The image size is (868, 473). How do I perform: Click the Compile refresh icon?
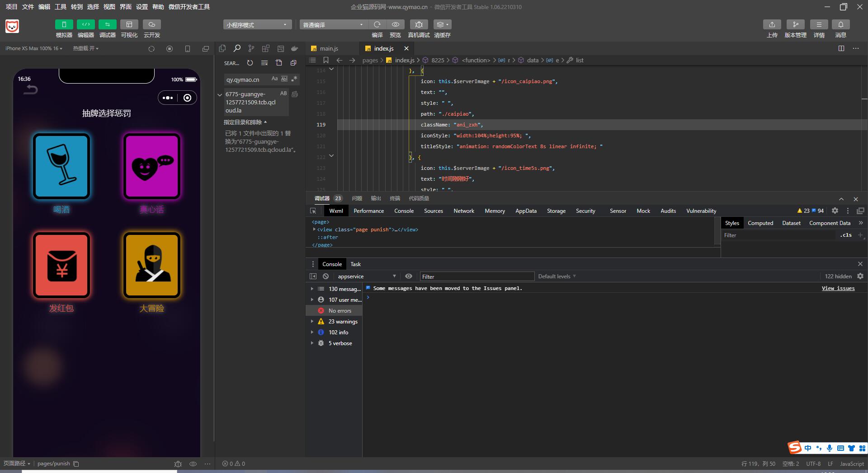[x=377, y=24]
